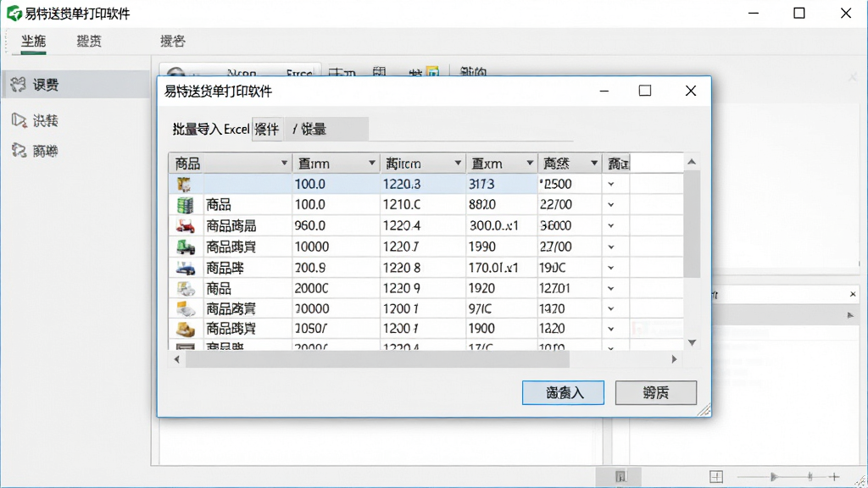Click the gray cancel button beside import
868x488 pixels.
point(656,393)
